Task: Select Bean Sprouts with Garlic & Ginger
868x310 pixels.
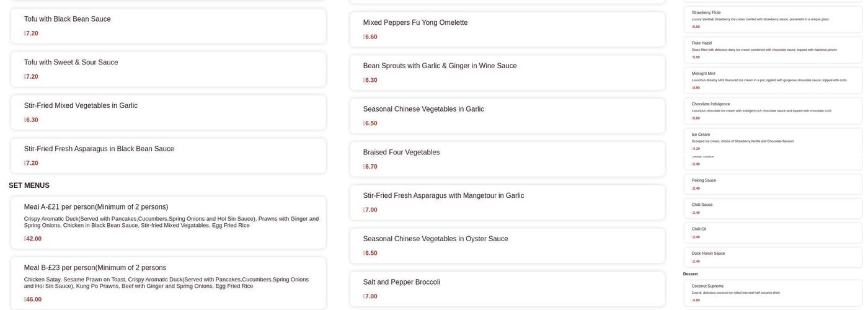Action: tap(507, 73)
